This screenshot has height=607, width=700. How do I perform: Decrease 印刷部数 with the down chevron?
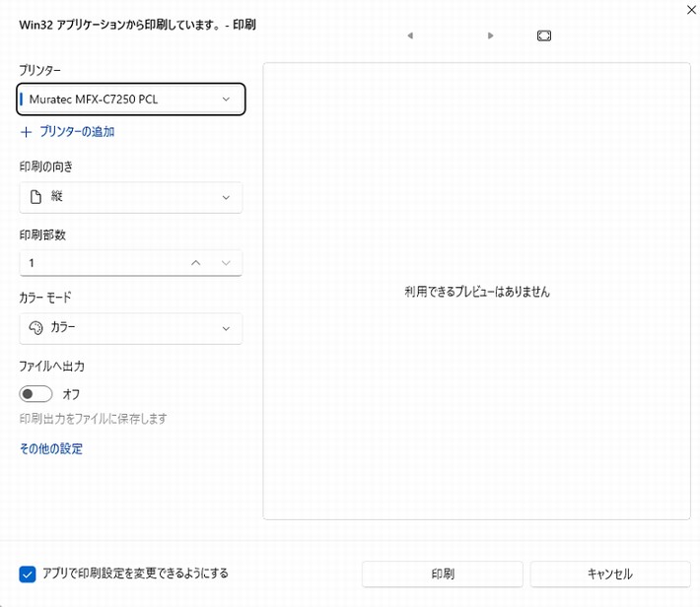[x=226, y=263]
